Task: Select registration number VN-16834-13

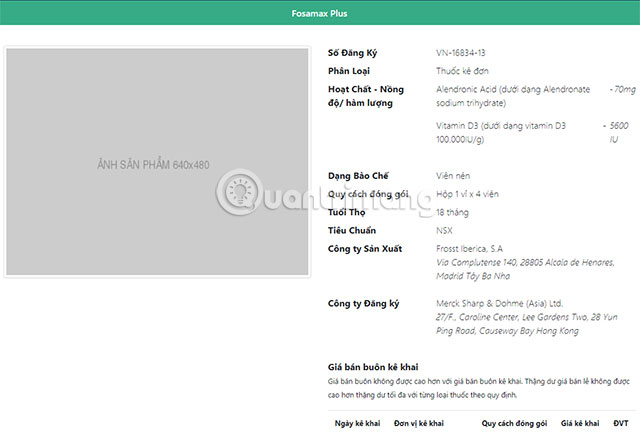Action: click(460, 53)
